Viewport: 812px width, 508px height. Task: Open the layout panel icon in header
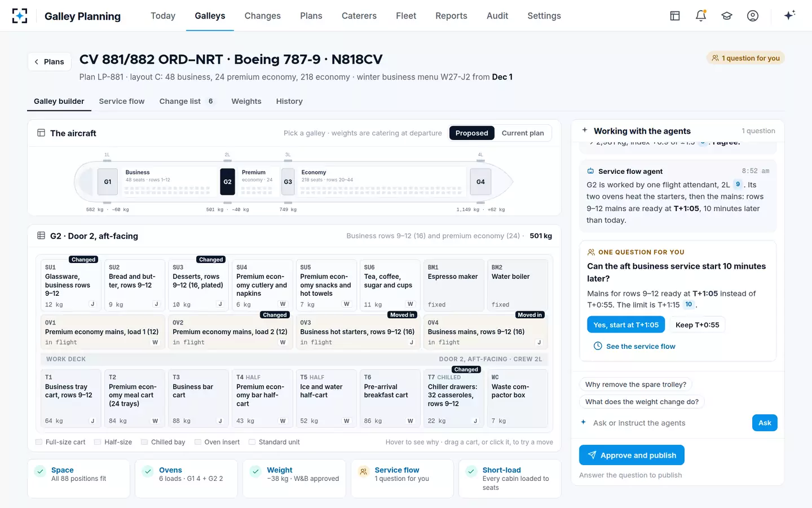[x=675, y=16]
